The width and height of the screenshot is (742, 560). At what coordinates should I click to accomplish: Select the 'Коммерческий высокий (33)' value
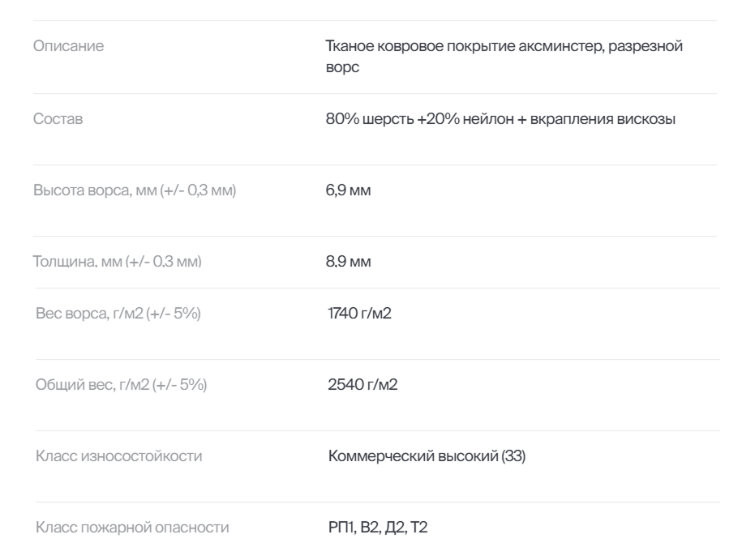point(427,457)
